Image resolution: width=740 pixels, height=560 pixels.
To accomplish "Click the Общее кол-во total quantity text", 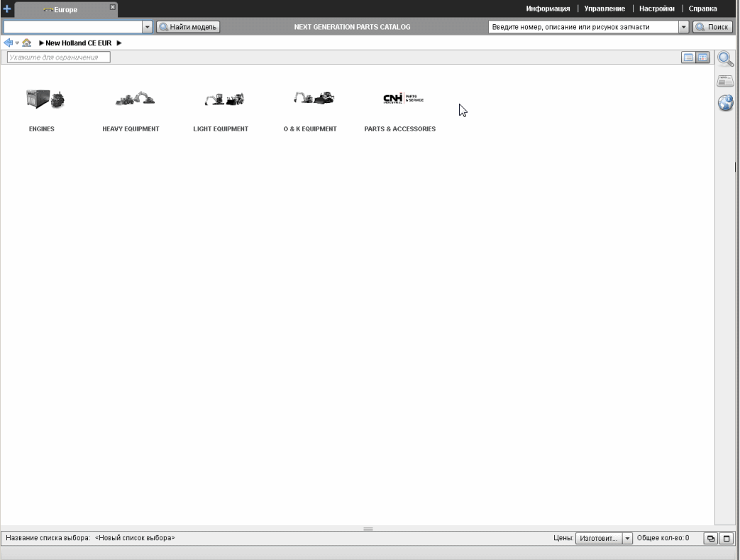I will tap(663, 538).
